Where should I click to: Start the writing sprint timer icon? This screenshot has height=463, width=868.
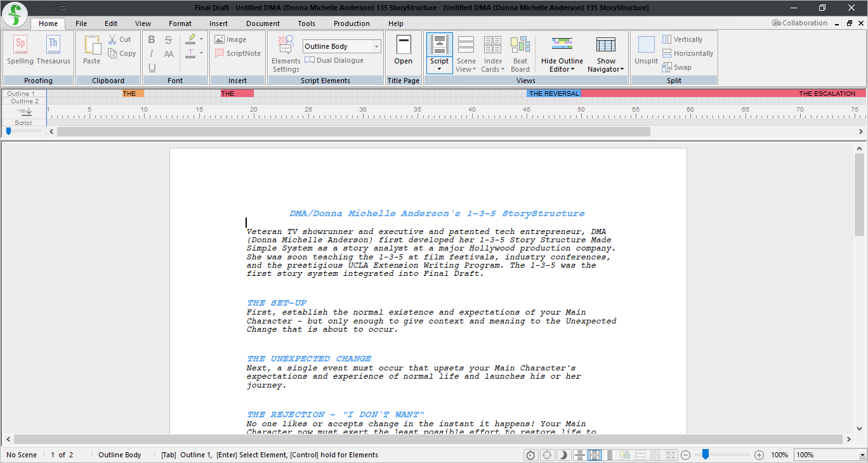tap(530, 455)
